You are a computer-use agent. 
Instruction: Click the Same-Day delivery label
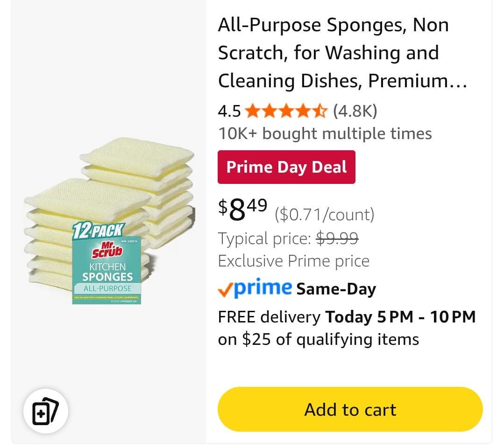336,289
